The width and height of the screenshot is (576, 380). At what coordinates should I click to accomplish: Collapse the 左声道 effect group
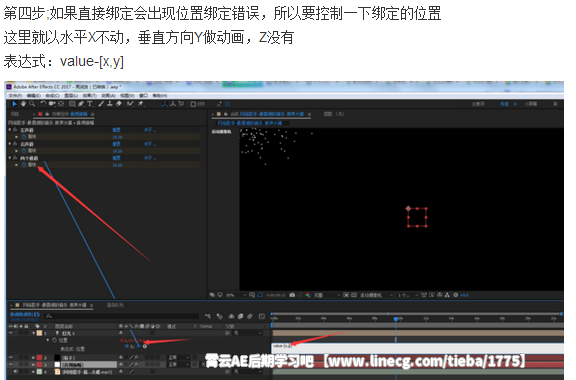click(10, 130)
